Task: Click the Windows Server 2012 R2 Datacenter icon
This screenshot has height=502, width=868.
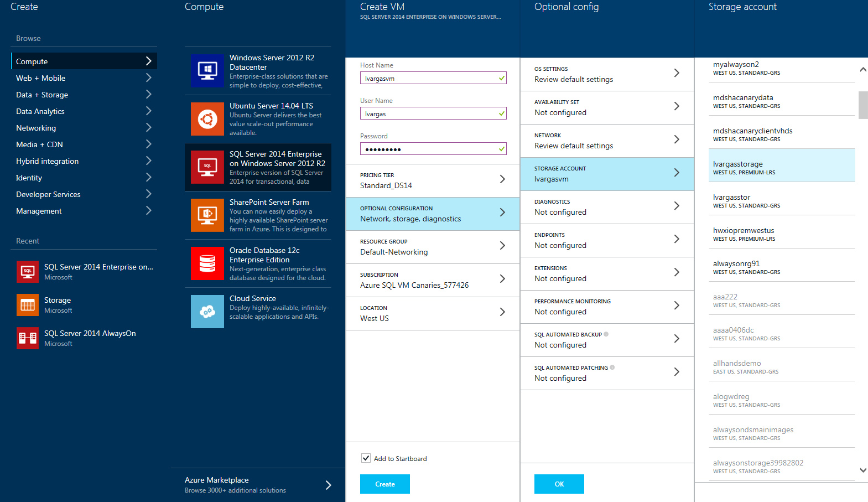Action: pos(207,71)
